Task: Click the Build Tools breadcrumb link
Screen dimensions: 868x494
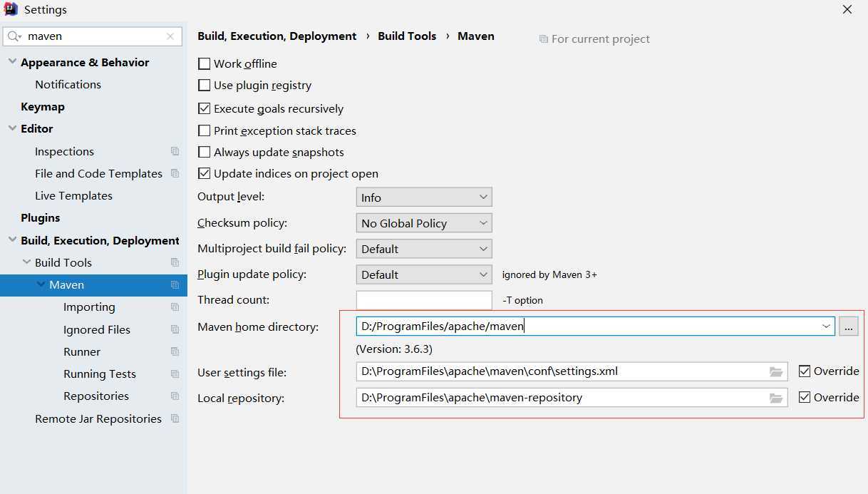Action: click(407, 36)
